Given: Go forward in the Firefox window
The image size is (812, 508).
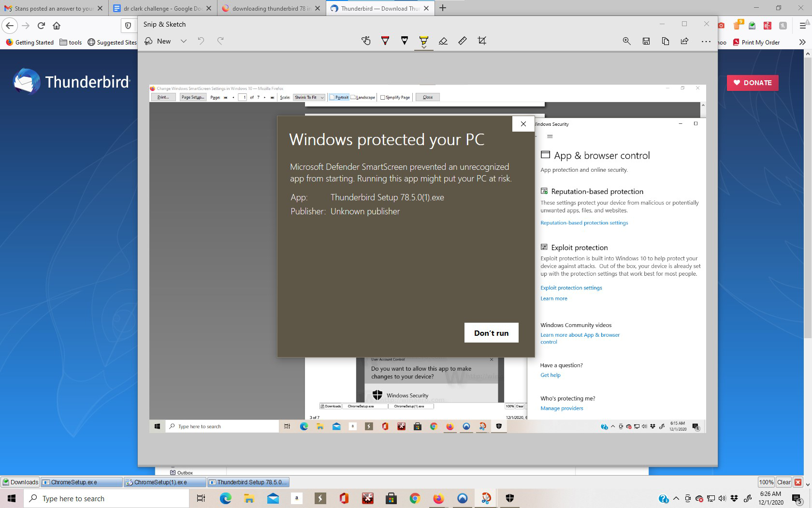Looking at the screenshot, I should pyautogui.click(x=26, y=26).
